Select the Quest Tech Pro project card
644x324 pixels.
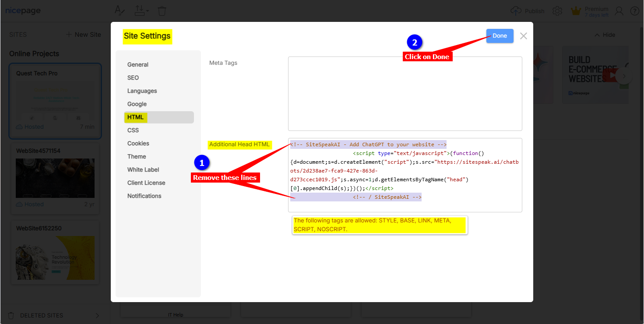(x=55, y=101)
